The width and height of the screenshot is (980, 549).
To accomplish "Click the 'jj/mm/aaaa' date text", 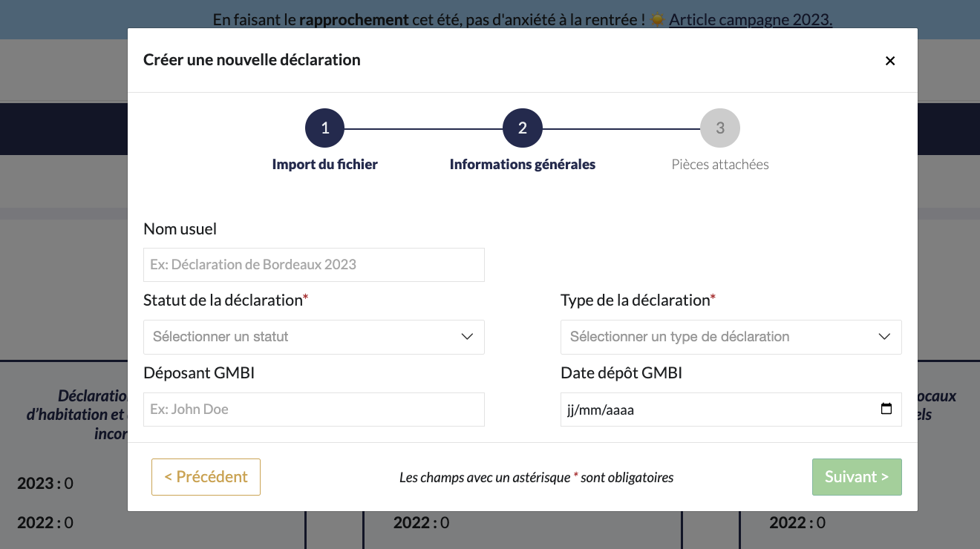I will coord(601,410).
